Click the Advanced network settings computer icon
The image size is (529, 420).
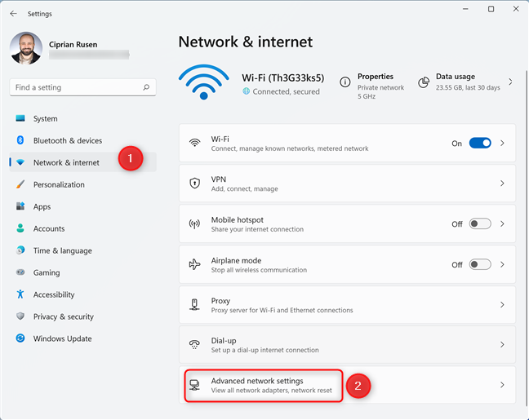[194, 385]
